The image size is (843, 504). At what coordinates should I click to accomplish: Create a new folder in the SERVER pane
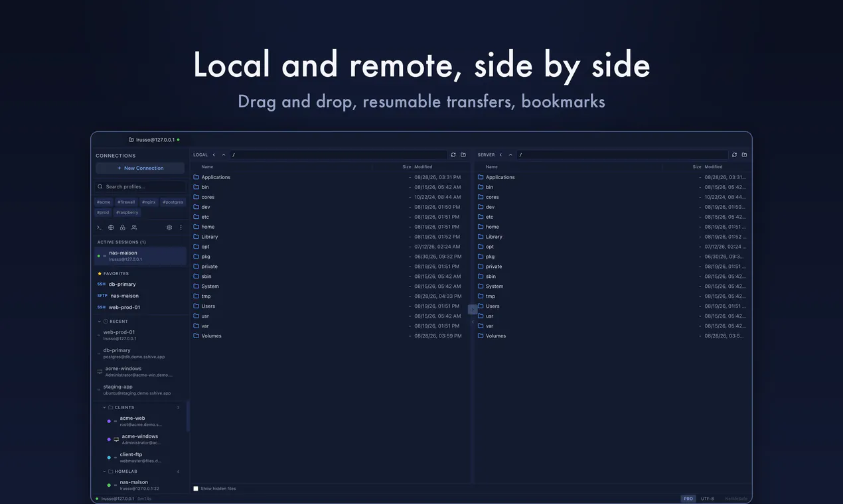[x=744, y=155]
